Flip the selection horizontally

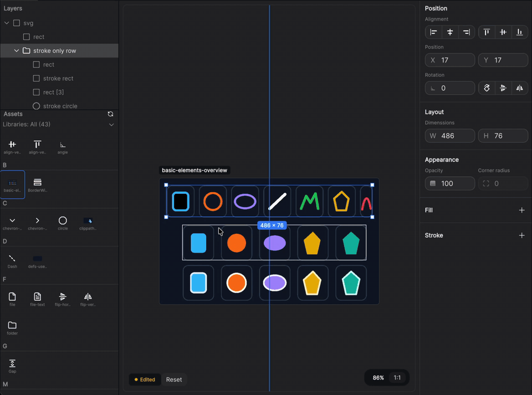coord(519,88)
